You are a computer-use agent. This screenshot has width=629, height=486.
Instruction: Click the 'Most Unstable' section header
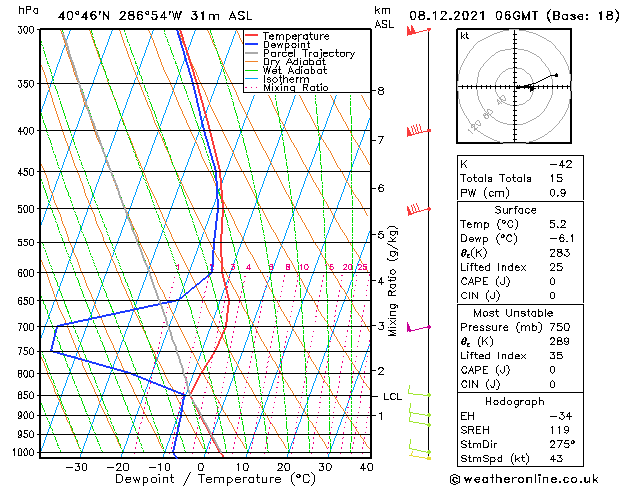pyautogui.click(x=513, y=313)
